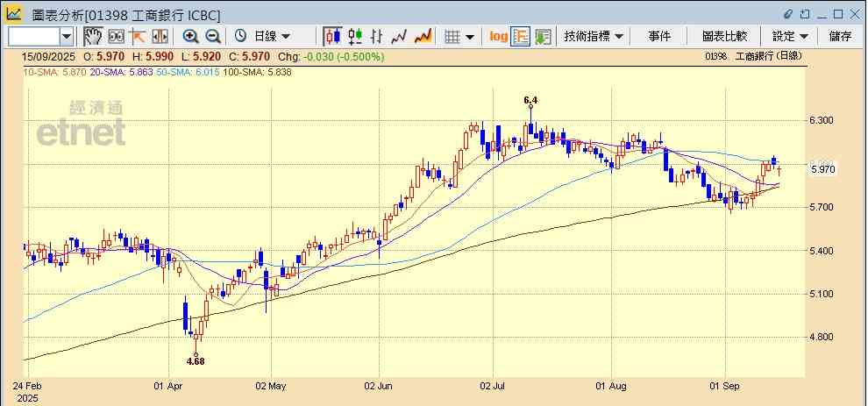This screenshot has width=868, height=406.
Task: Click the 100-SMA: 5.838 legend label
Action: coord(258,72)
